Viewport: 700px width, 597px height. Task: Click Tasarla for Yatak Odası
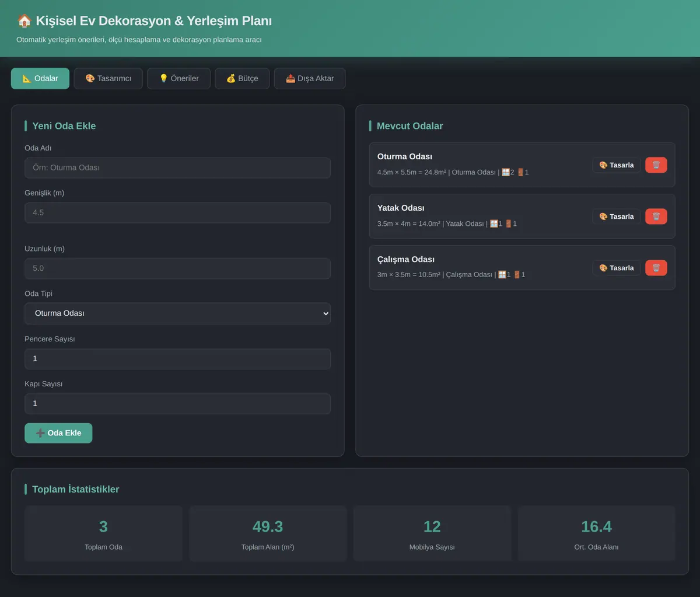[x=617, y=217]
